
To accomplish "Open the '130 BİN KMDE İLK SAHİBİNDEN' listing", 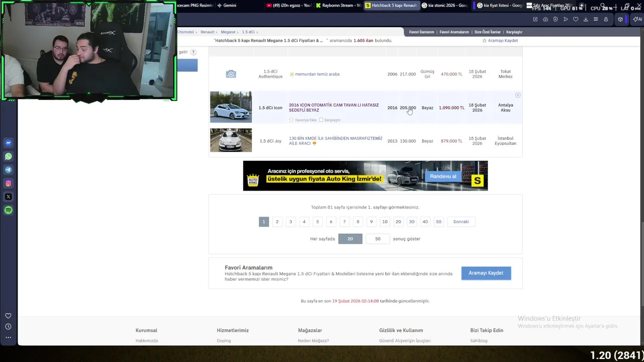I will pyautogui.click(x=336, y=141).
